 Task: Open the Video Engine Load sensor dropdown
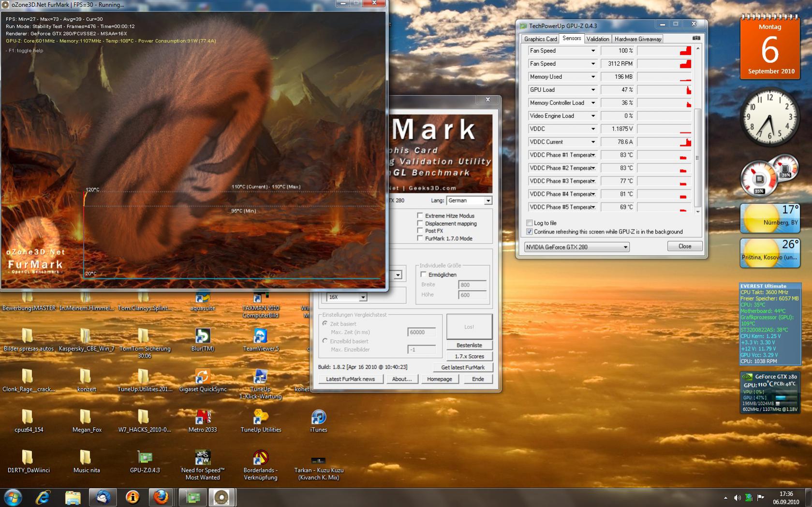(593, 116)
